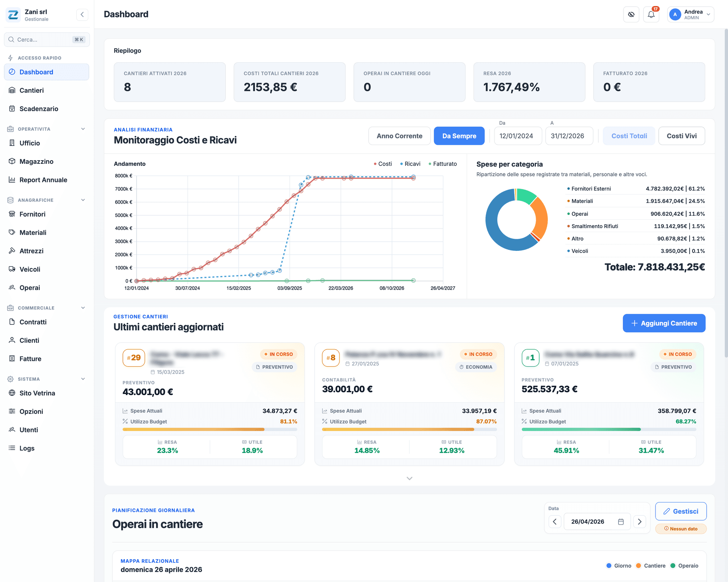
Task: Click the ECONOMIA tag on cantiere #8
Action: [476, 367]
